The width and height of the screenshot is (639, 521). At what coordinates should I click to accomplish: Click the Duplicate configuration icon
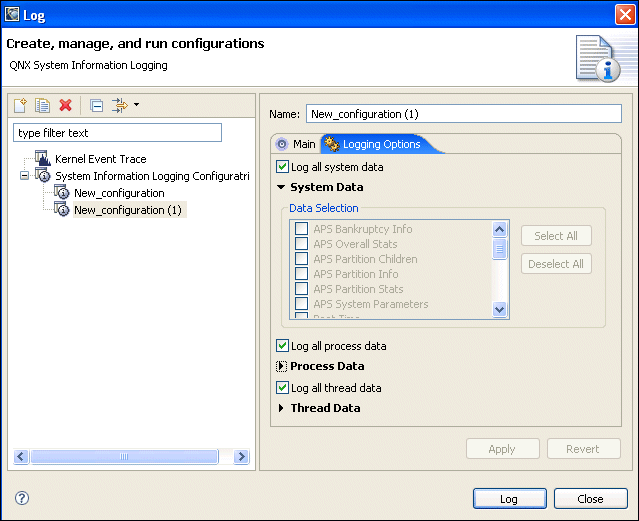tap(43, 105)
